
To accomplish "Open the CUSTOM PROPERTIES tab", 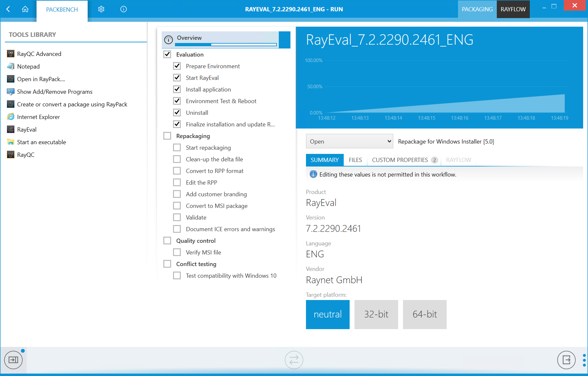I will click(x=400, y=160).
